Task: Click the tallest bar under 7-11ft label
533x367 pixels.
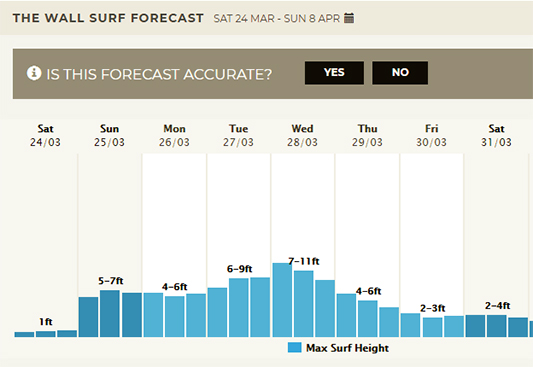Action: pos(282,300)
